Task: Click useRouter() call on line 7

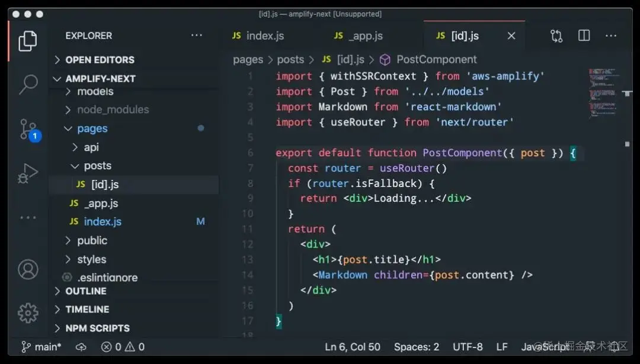Action: click(413, 168)
